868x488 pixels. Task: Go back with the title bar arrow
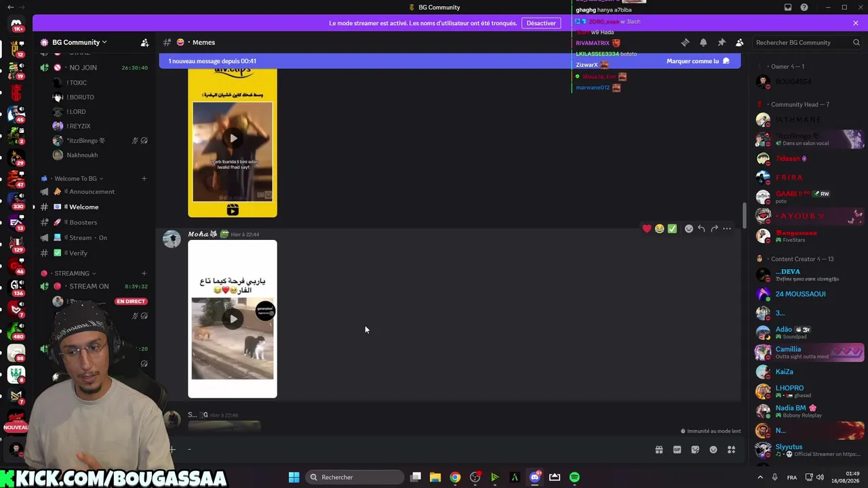click(x=10, y=7)
